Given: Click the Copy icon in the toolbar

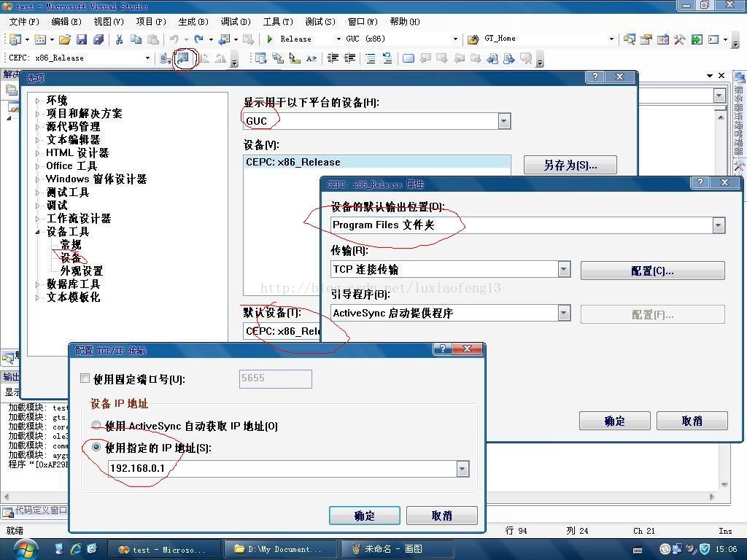Looking at the screenshot, I should [x=136, y=39].
